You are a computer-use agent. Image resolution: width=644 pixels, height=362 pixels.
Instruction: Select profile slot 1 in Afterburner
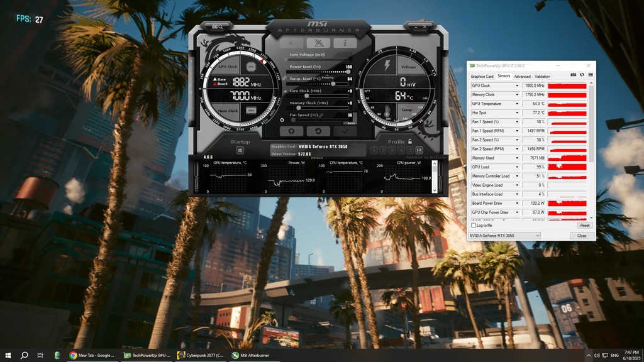[374, 151]
